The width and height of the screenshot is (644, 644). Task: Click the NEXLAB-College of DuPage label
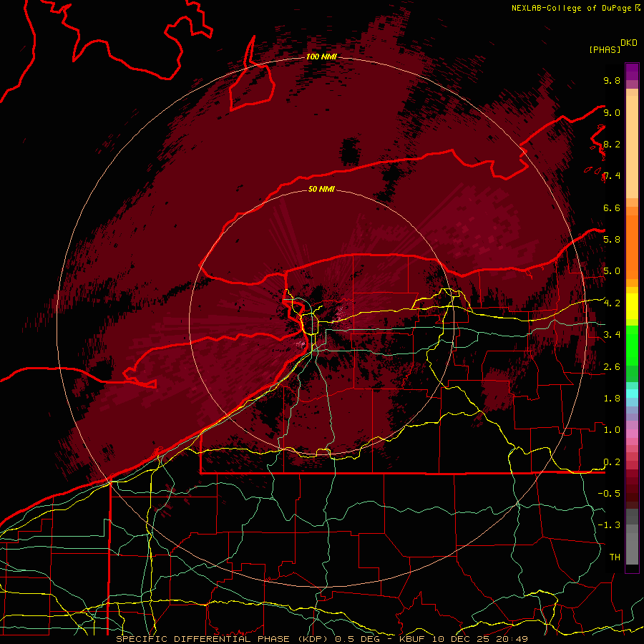click(x=571, y=8)
